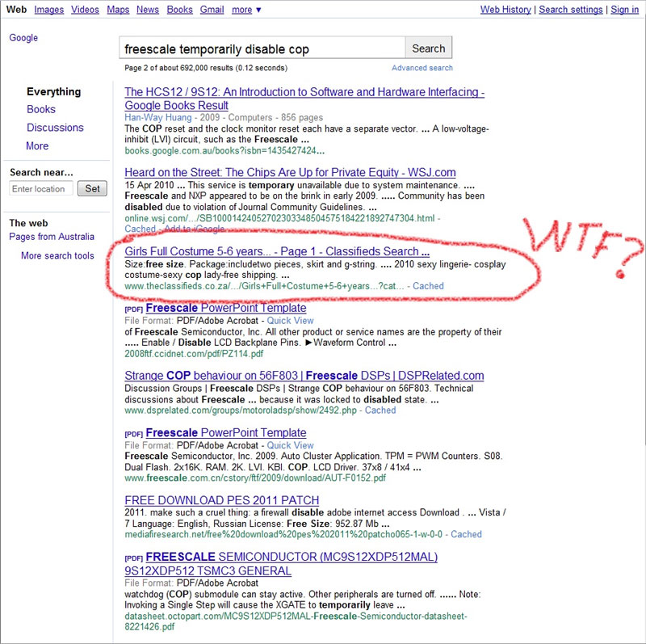Click URL text www.dsprelated.com/groups/motoroladsp/show/2492.php
Screen dimensions: 646x644
click(x=241, y=410)
